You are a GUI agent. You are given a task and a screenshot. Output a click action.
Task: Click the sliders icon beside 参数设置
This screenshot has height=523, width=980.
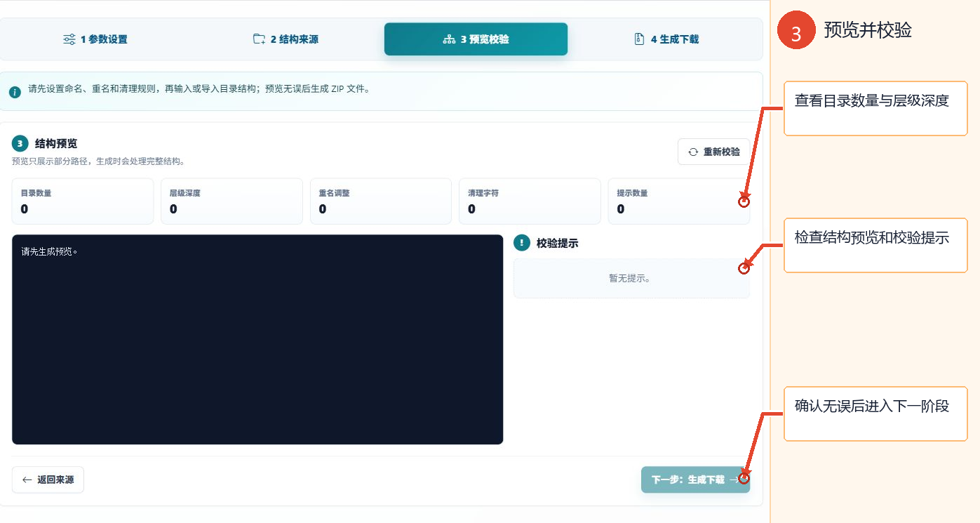click(x=69, y=39)
